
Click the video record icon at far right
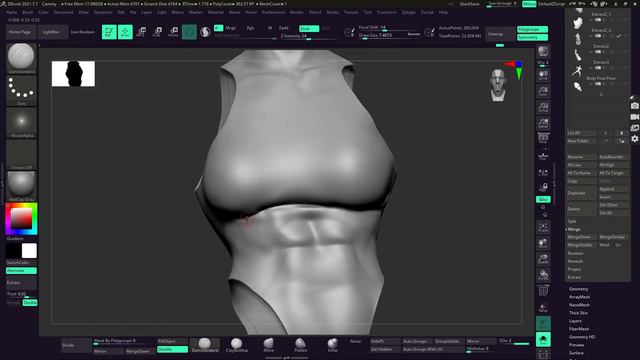pos(634,117)
